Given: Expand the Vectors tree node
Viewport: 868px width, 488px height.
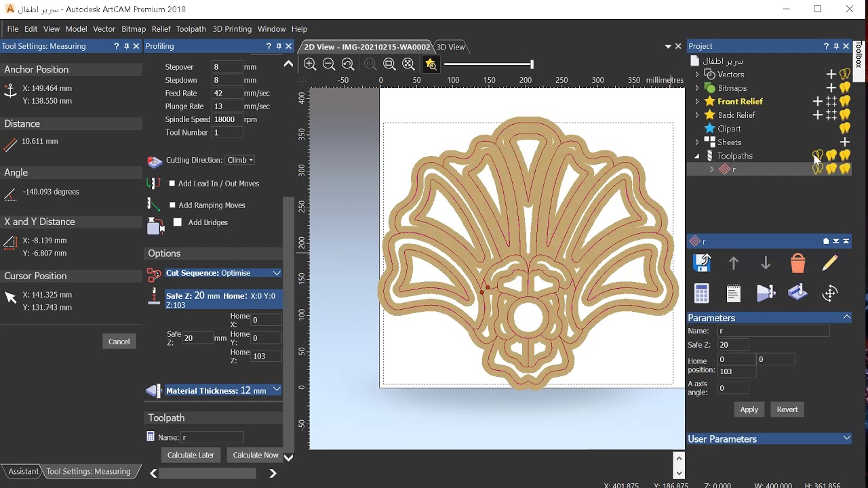Looking at the screenshot, I should pos(697,75).
